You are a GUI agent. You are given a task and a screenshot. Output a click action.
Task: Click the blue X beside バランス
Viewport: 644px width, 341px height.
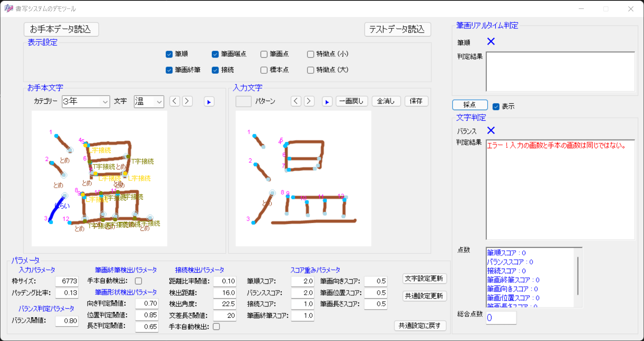pos(491,130)
